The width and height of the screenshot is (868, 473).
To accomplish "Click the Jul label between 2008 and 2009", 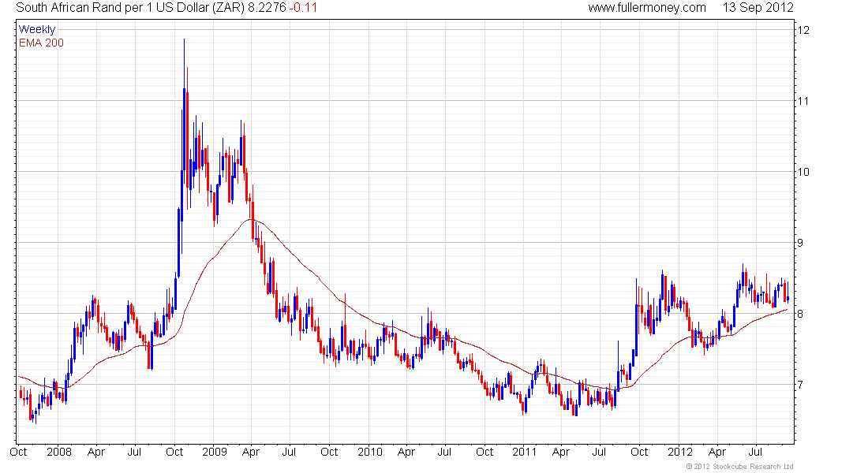I will click(134, 452).
